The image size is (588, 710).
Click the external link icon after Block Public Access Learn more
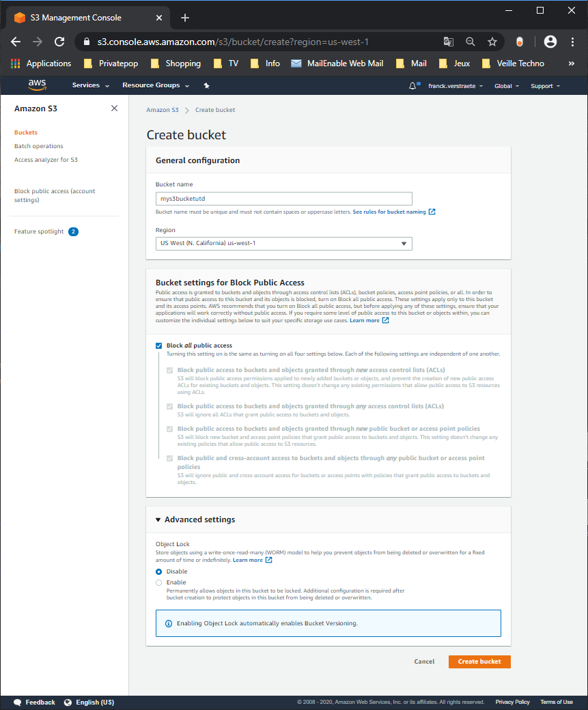point(385,321)
